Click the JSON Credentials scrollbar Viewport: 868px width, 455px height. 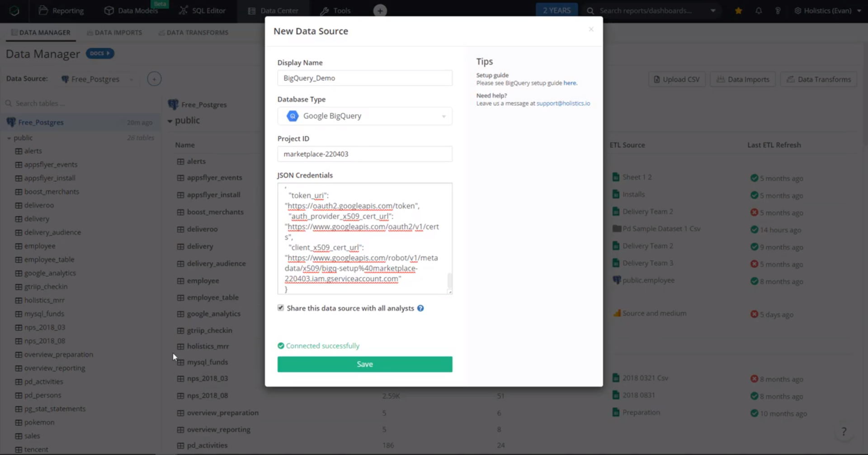click(x=449, y=280)
